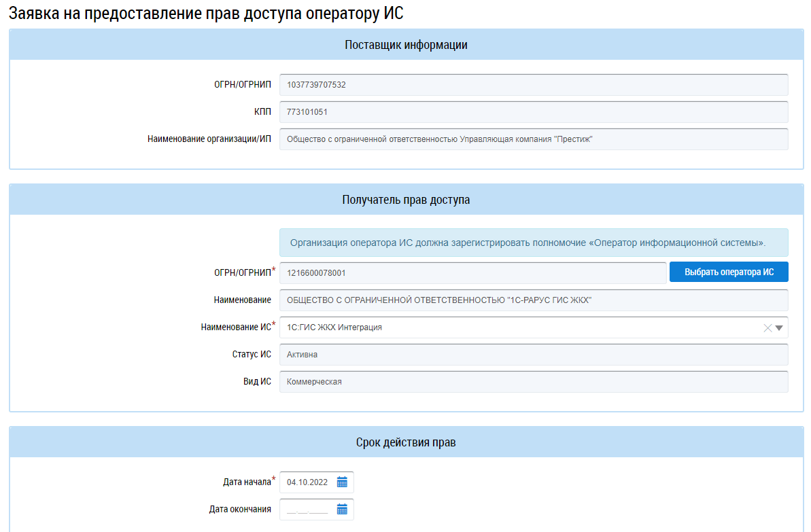Focus the Дата начала input with 04.10.2022
The width and height of the screenshot is (811, 532).
pyautogui.click(x=307, y=482)
